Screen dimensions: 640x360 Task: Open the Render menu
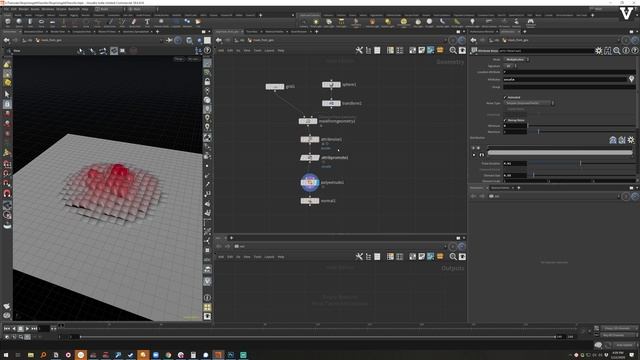(x=24, y=9)
